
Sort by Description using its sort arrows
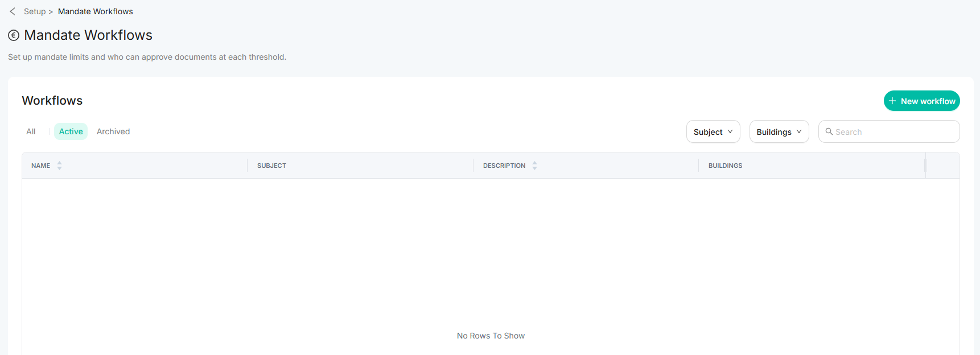534,166
